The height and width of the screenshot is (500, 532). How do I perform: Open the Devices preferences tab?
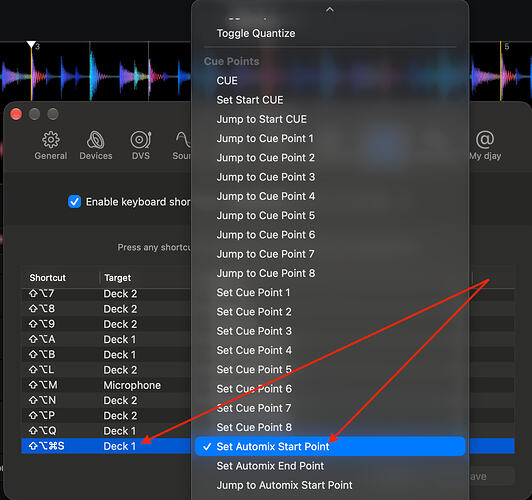click(x=96, y=145)
